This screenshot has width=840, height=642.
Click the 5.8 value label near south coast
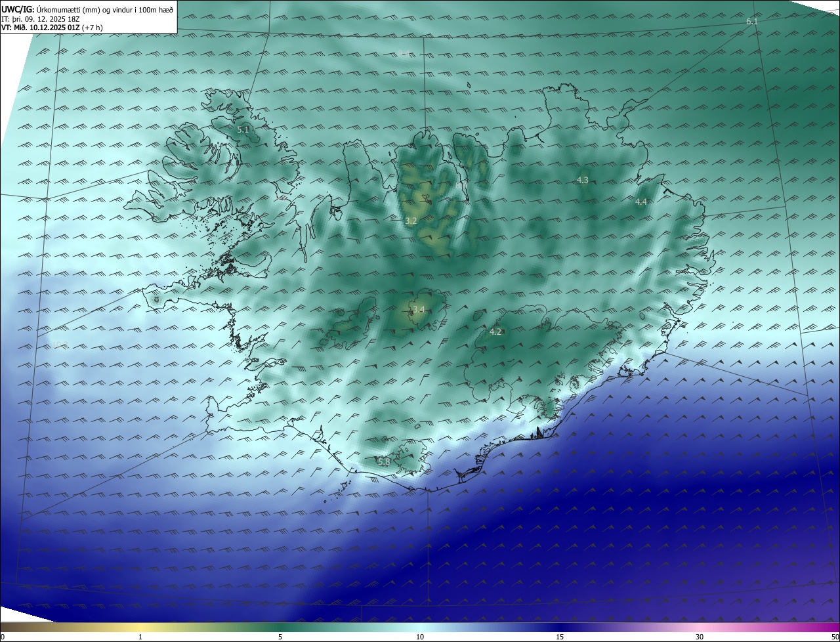coord(384,461)
